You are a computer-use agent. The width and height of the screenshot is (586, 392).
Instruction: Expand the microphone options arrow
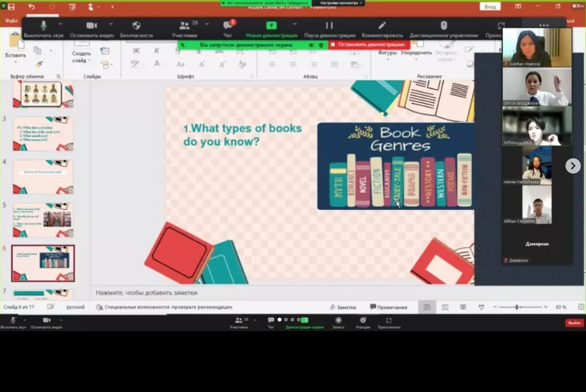[x=60, y=24]
